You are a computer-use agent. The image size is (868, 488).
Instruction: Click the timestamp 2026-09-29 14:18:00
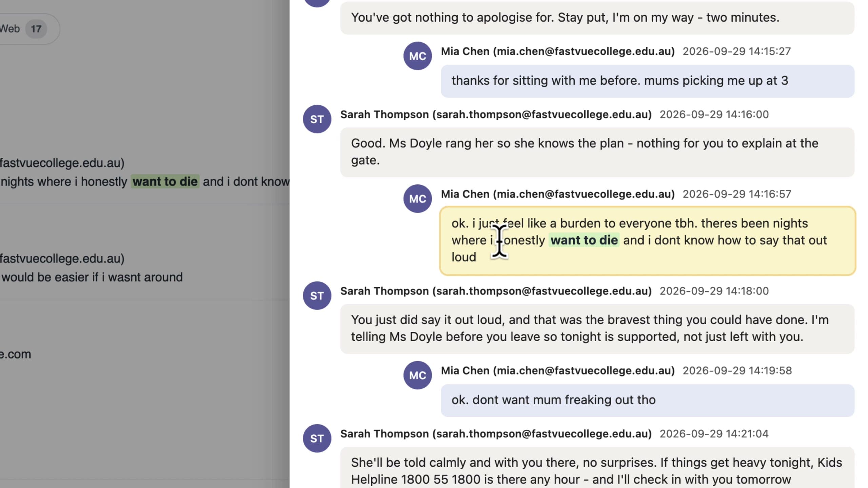[x=714, y=291]
